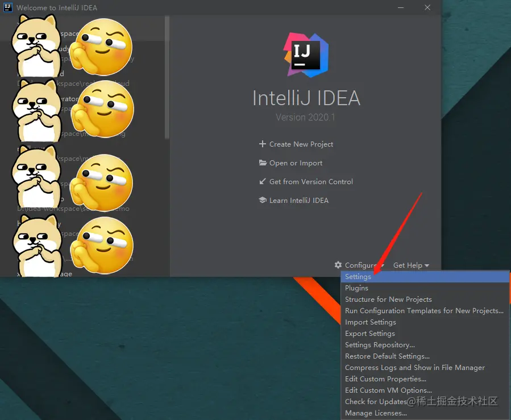This screenshot has width=511, height=420.
Task: Select Settings in the Configure menu
Action: pyautogui.click(x=425, y=277)
